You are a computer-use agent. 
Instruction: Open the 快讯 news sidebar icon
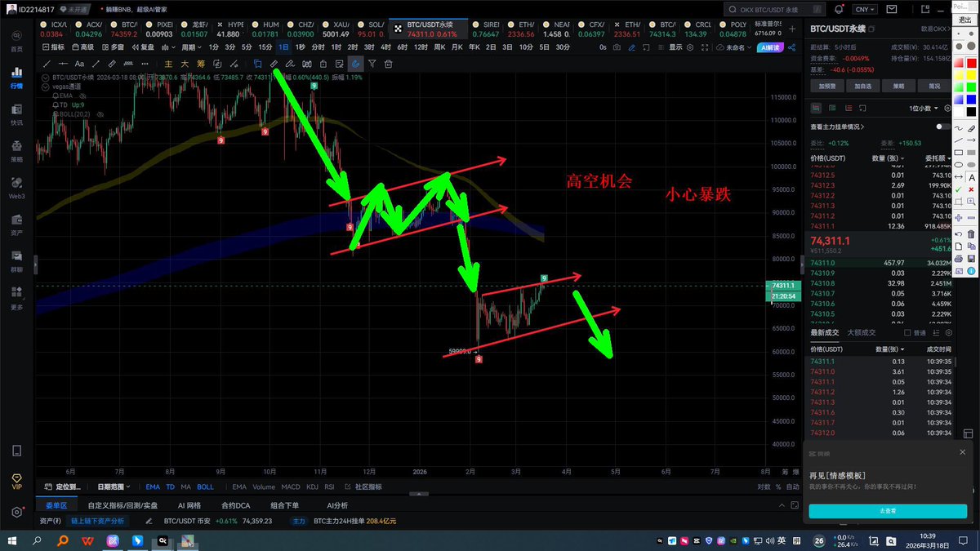coord(16,114)
